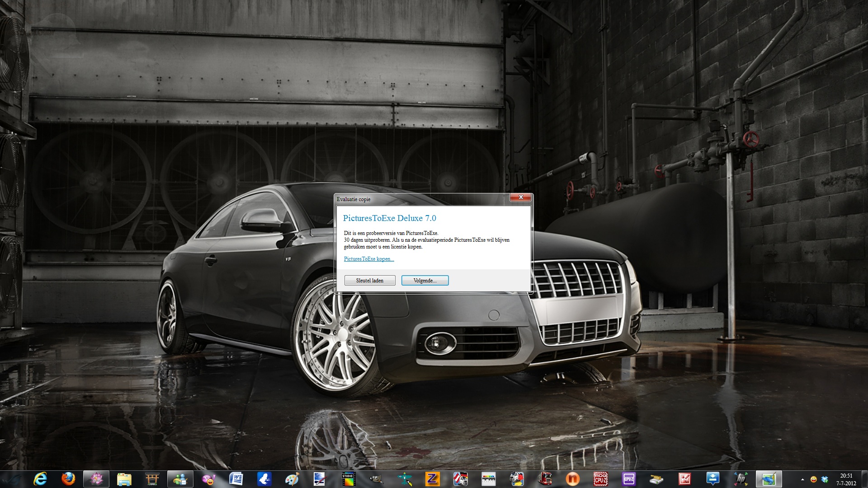Launch the Paint palette icon

click(x=292, y=479)
